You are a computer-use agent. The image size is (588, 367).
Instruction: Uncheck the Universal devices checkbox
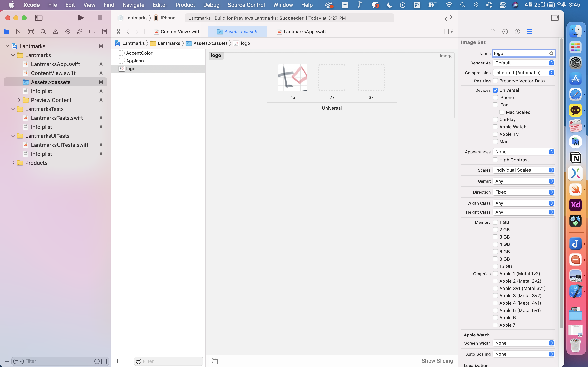495,90
